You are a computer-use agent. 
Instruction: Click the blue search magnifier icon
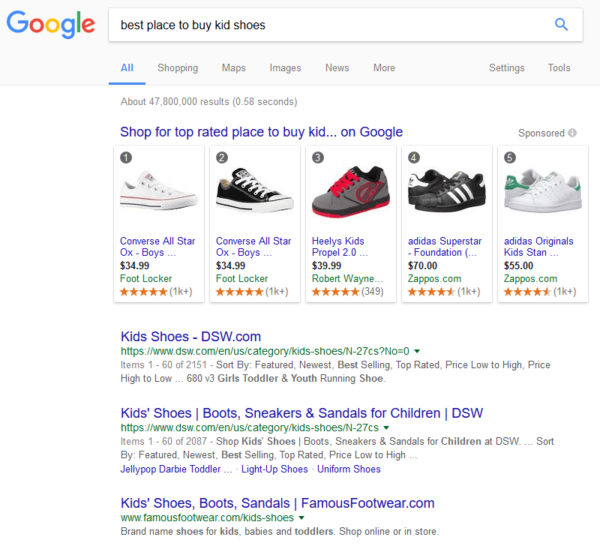pos(561,24)
